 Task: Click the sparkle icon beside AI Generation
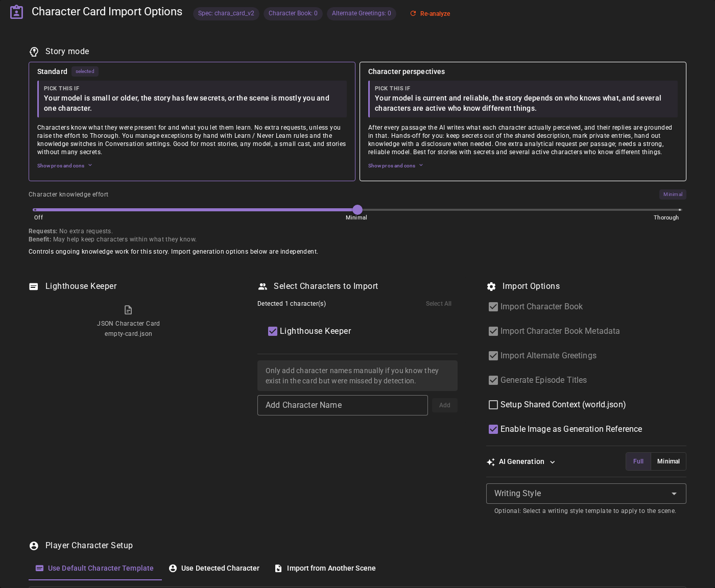tap(491, 462)
